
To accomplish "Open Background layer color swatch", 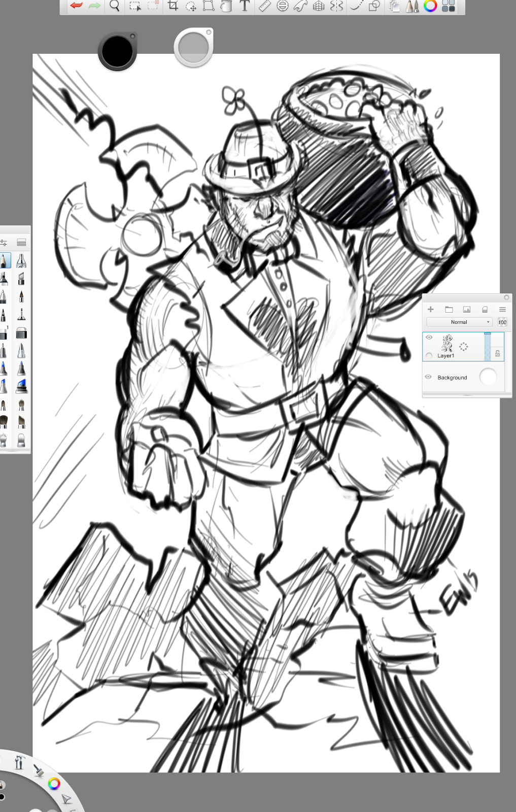I will [488, 377].
